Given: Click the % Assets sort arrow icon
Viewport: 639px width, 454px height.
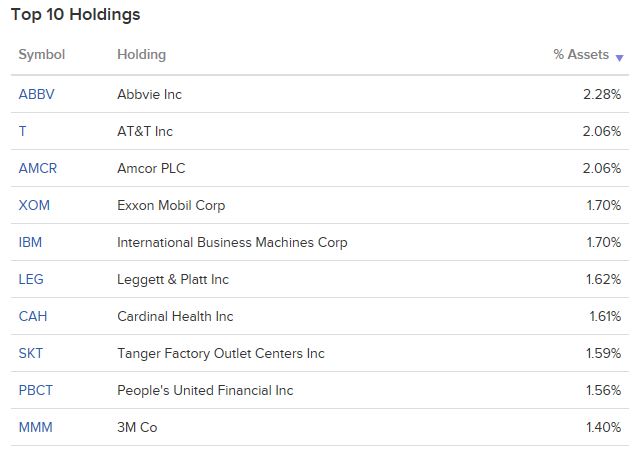Looking at the screenshot, I should [619, 58].
